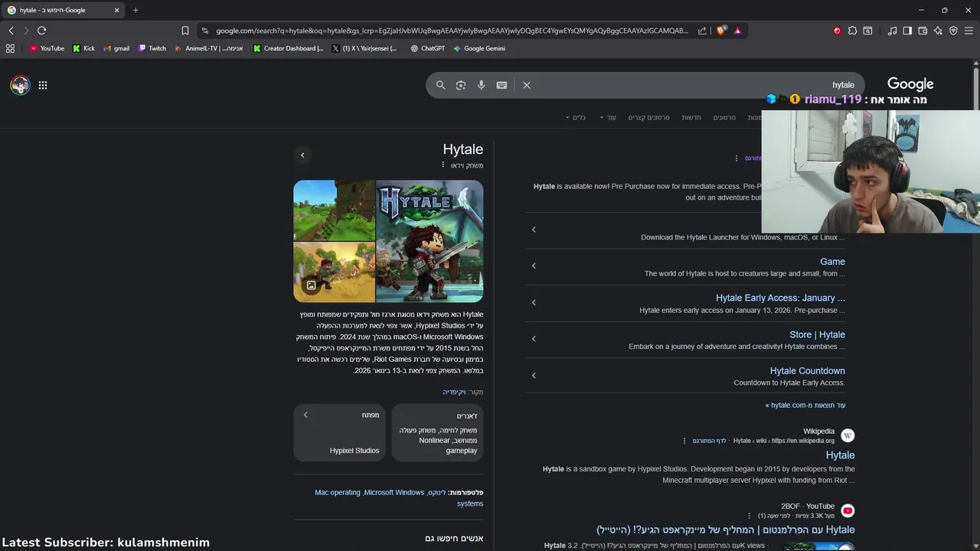Open the search tabs icon beside extensions
Screen dimensions: 980x551
pos(867,31)
